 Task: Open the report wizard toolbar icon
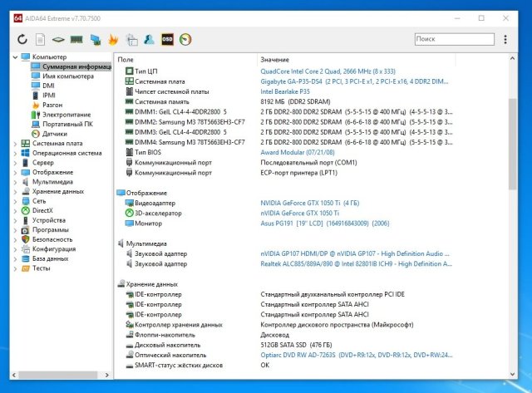point(131,40)
